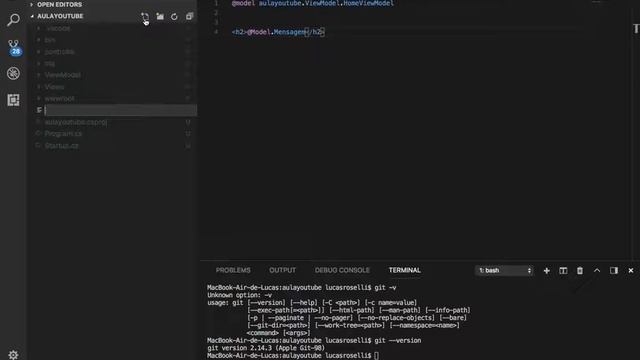
Task: Close the terminal panel
Action: [631, 271]
